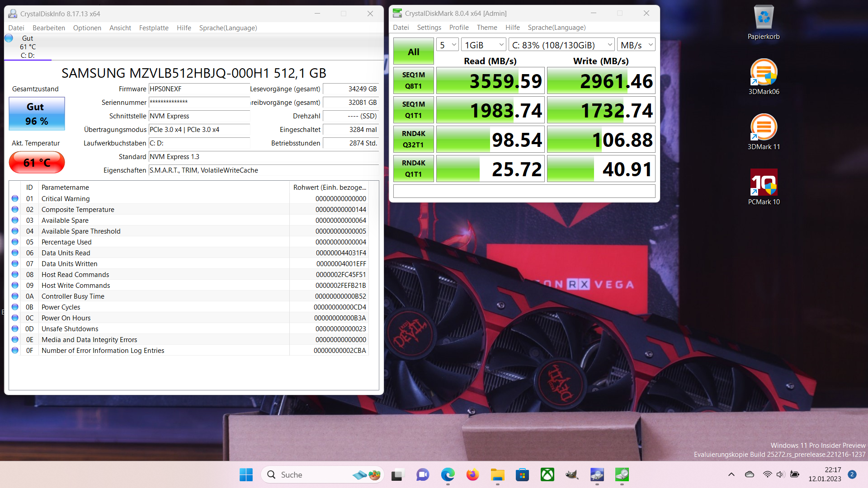
Task: Open File Explorer in the taskbar
Action: point(497,474)
